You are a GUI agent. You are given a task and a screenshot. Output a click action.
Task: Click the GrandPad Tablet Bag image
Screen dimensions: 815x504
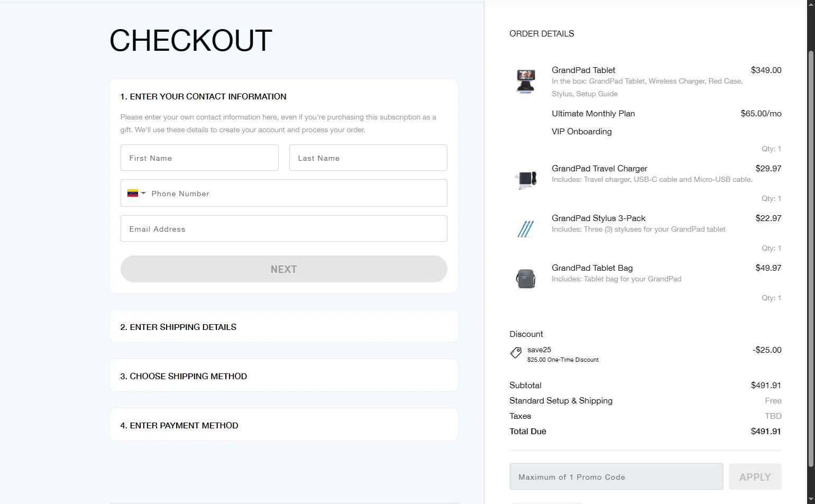tap(525, 279)
